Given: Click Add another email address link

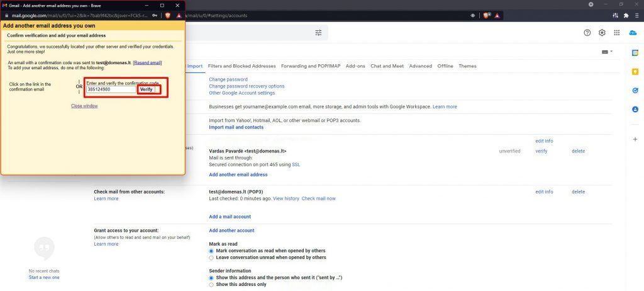Looking at the screenshot, I should point(238,174).
